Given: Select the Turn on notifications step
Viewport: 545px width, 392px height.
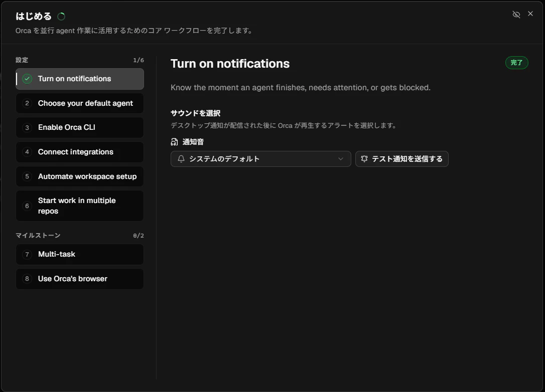Looking at the screenshot, I should (80, 79).
